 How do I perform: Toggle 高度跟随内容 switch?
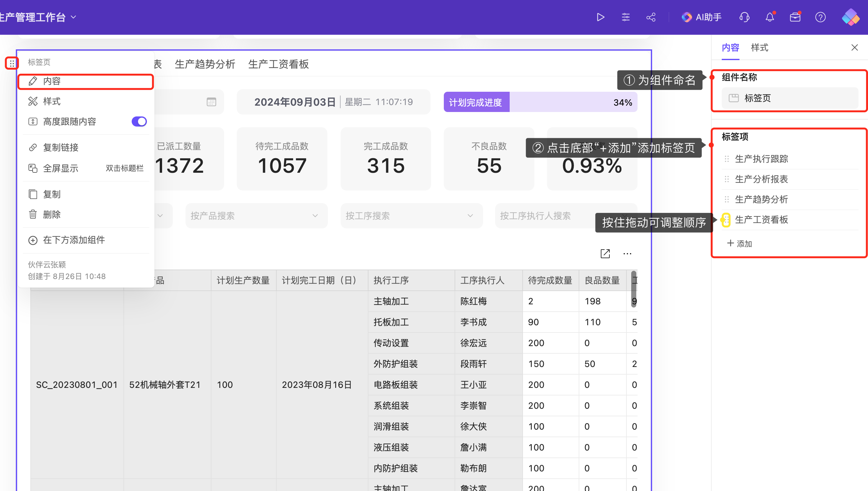[x=139, y=121]
